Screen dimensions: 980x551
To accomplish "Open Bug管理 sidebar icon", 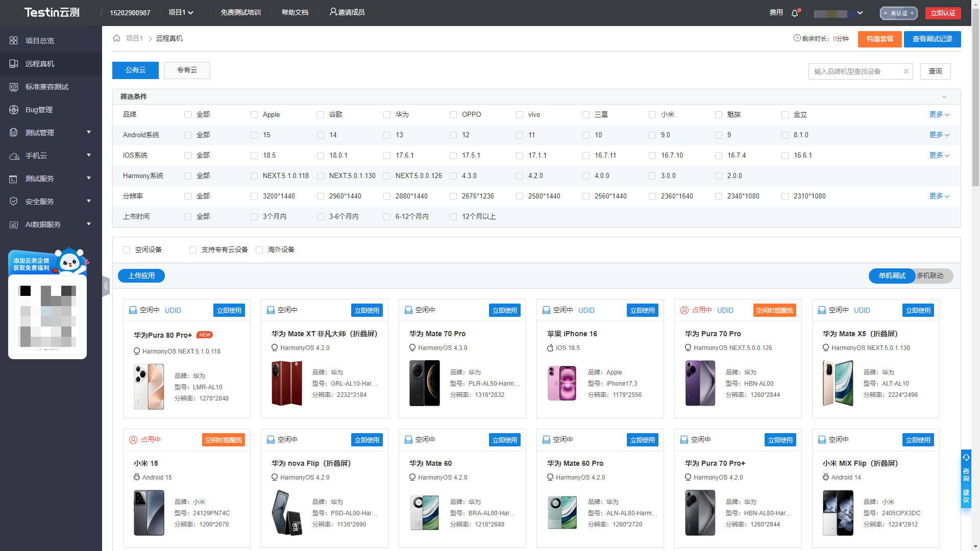I will [x=14, y=110].
